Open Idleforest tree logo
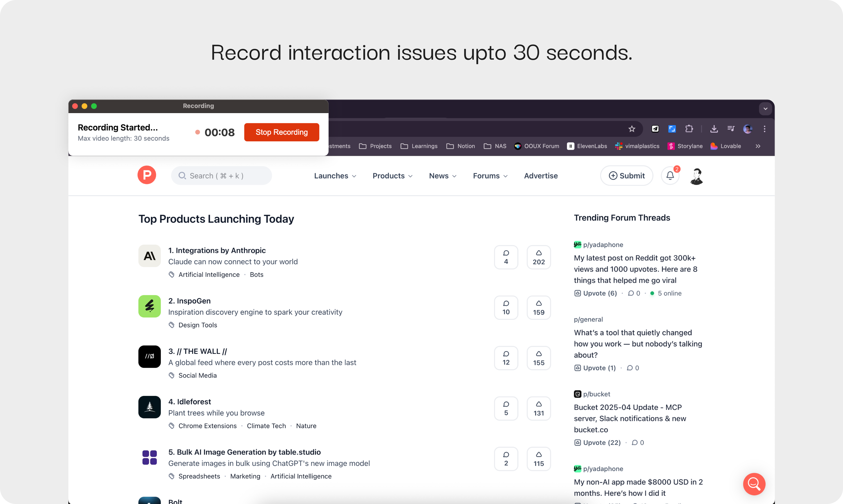 click(150, 407)
